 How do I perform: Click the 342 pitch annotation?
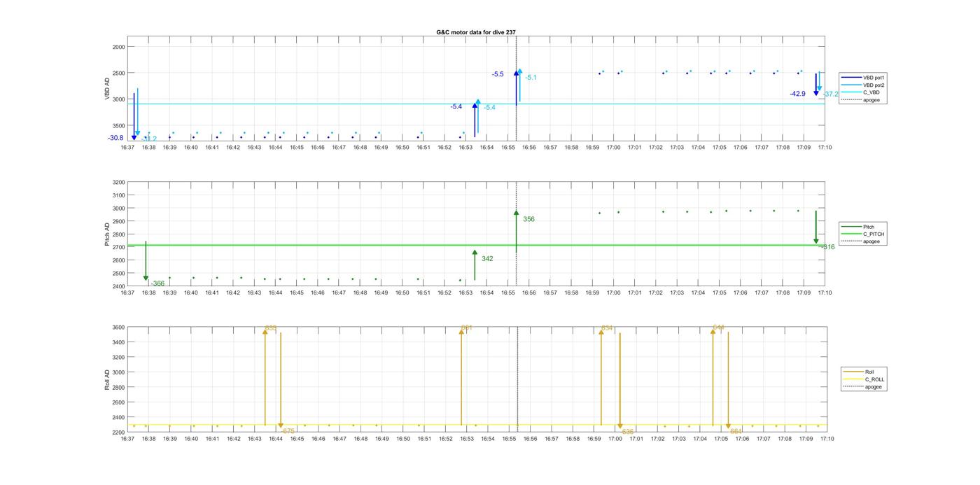click(487, 259)
